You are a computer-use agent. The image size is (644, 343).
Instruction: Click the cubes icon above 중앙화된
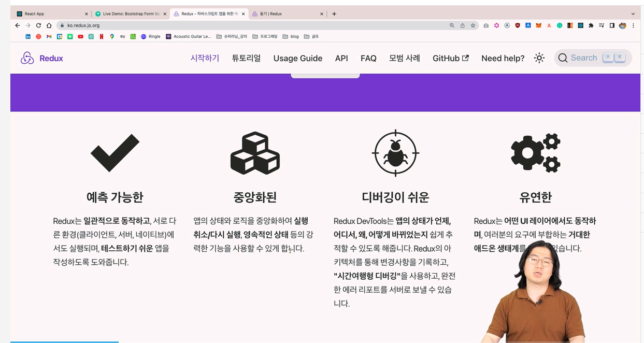255,153
